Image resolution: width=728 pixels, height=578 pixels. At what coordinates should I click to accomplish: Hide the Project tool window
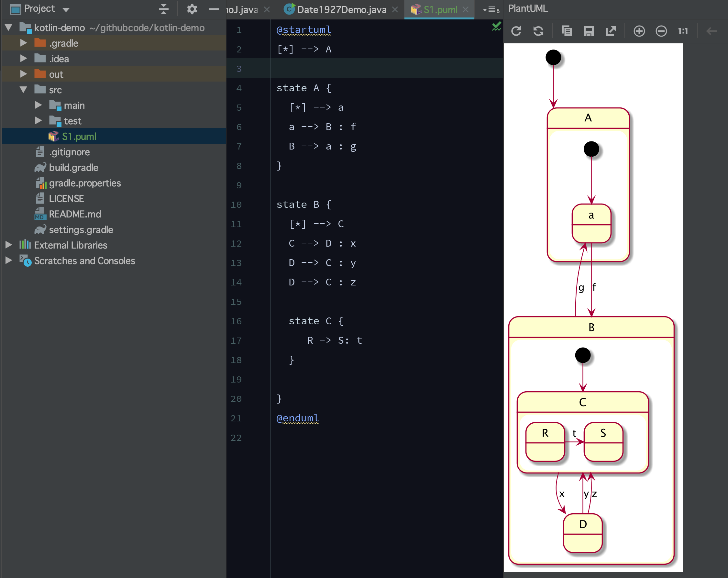click(214, 9)
